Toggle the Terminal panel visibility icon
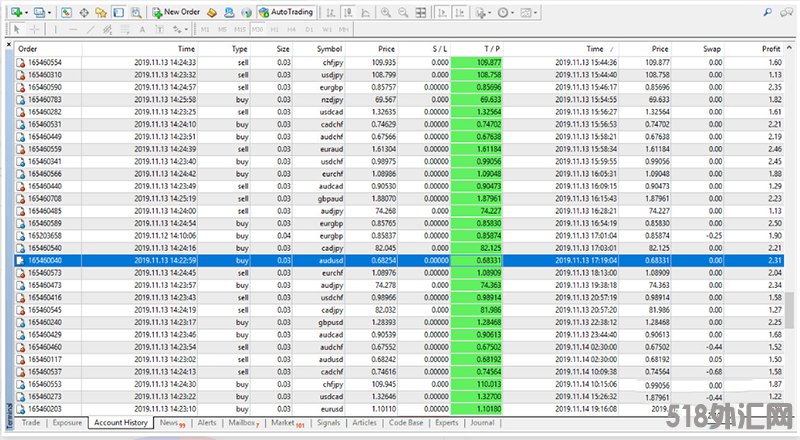Screen dimensions: 800x440 point(117,13)
